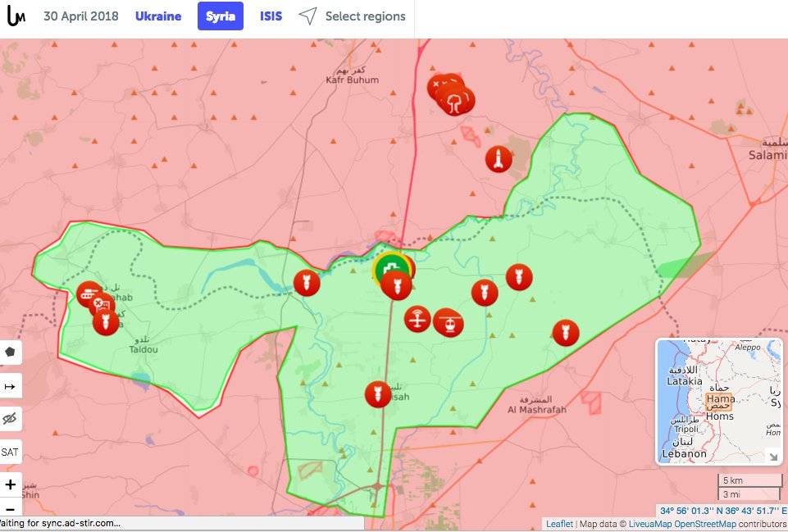Select the ruler measure arrow tool
The width and height of the screenshot is (788, 532).
click(x=10, y=386)
